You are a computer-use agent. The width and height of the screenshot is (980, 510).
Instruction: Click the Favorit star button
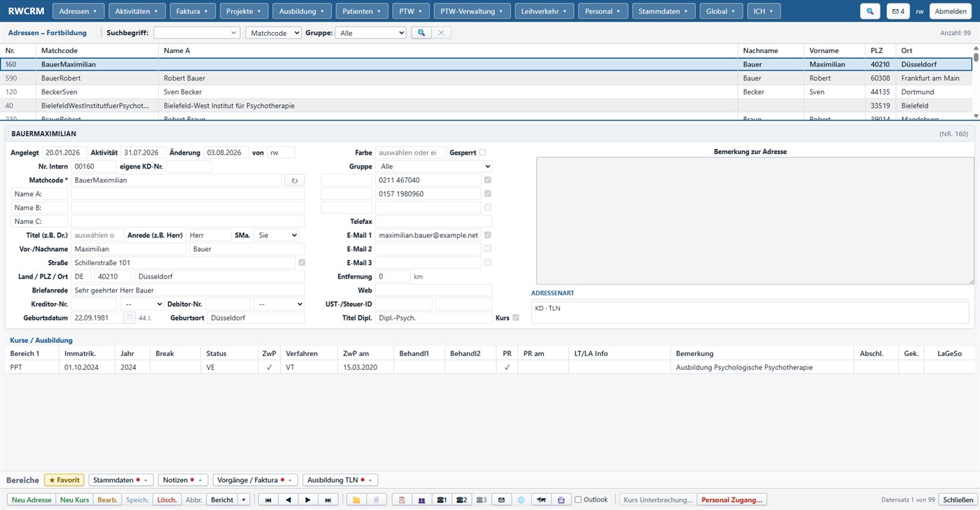[64, 480]
